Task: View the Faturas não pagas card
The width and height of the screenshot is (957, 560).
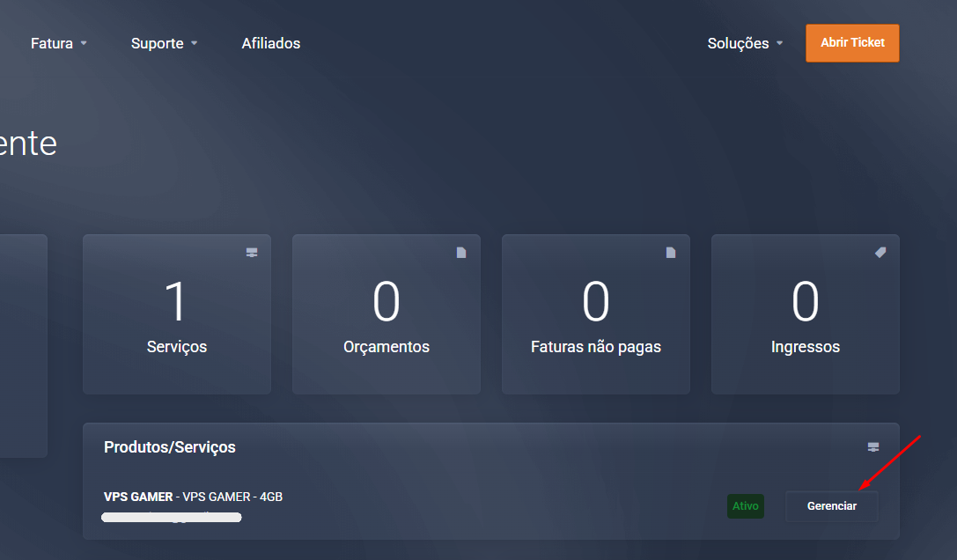Action: (x=596, y=313)
